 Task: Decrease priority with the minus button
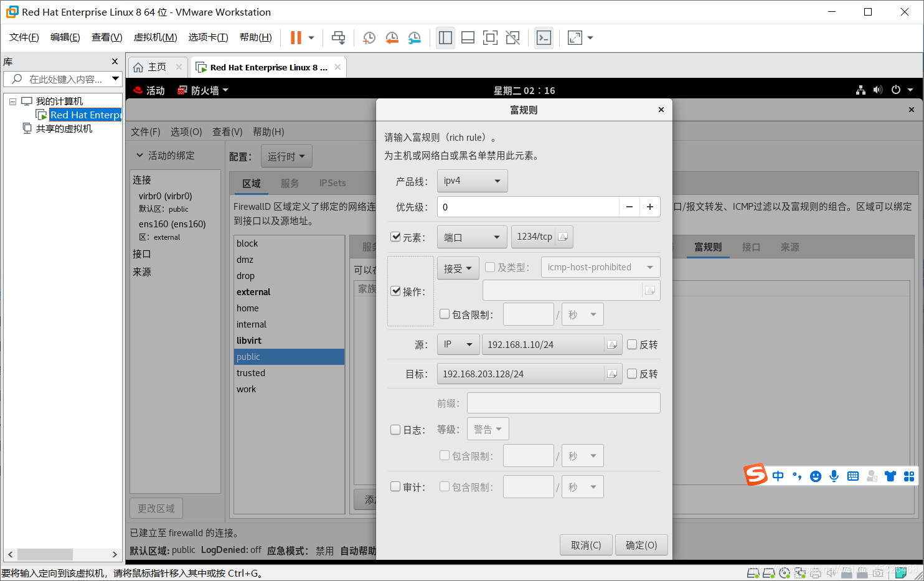pos(629,207)
